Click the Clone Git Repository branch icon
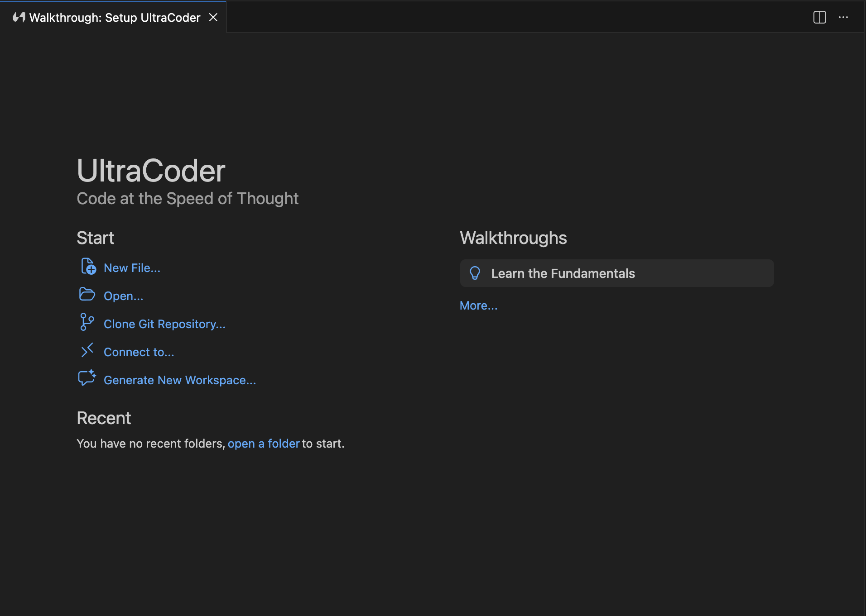 (87, 322)
